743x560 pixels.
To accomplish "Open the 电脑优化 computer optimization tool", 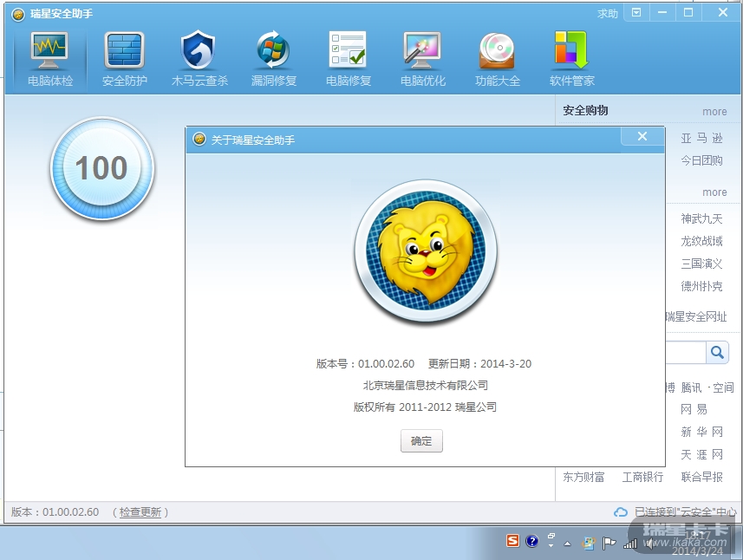I will point(423,60).
